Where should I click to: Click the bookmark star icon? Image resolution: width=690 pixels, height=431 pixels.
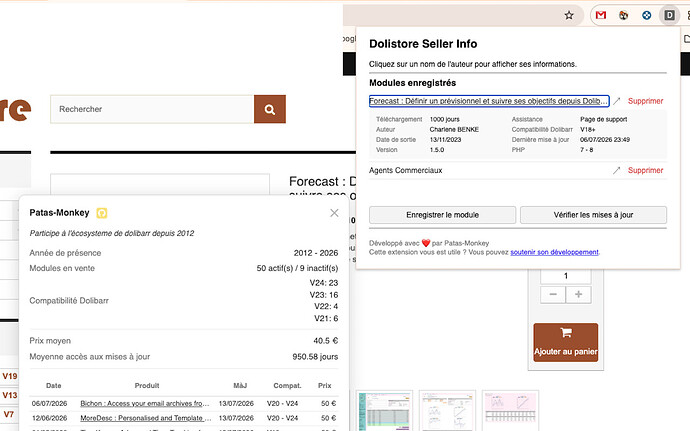(x=569, y=15)
